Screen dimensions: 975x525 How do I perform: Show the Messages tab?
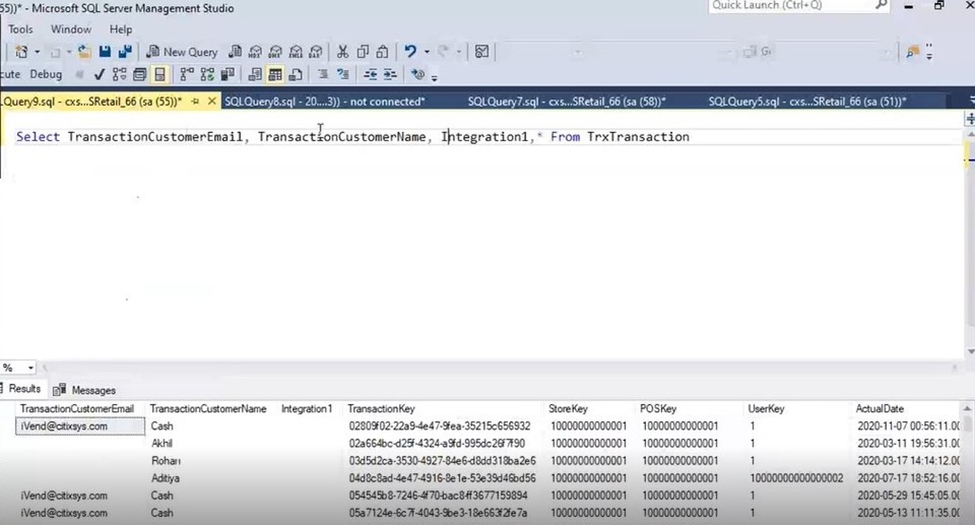85,390
